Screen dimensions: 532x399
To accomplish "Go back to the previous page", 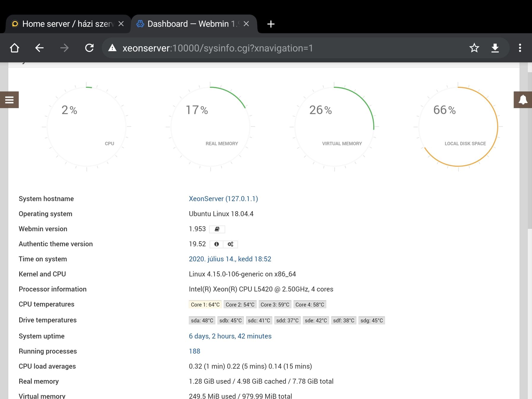I will tap(39, 48).
